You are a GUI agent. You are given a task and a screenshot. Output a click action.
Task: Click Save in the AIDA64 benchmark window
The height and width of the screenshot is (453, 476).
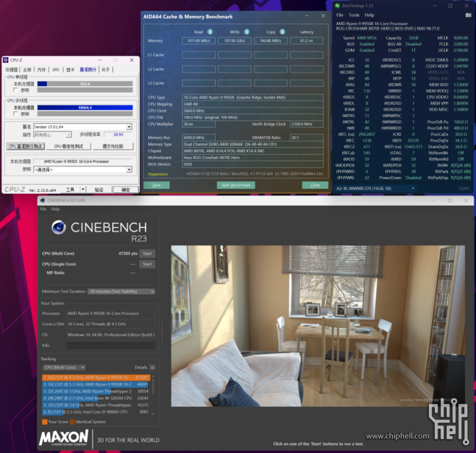click(x=156, y=185)
